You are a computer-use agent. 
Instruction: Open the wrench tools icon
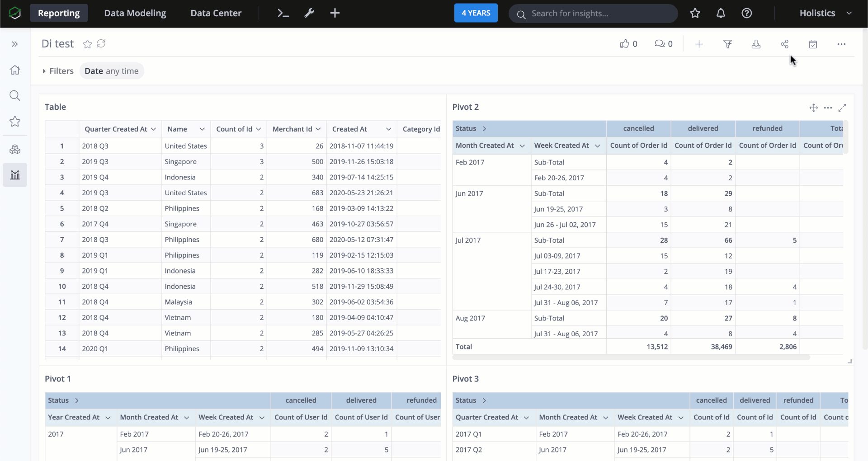pos(309,13)
